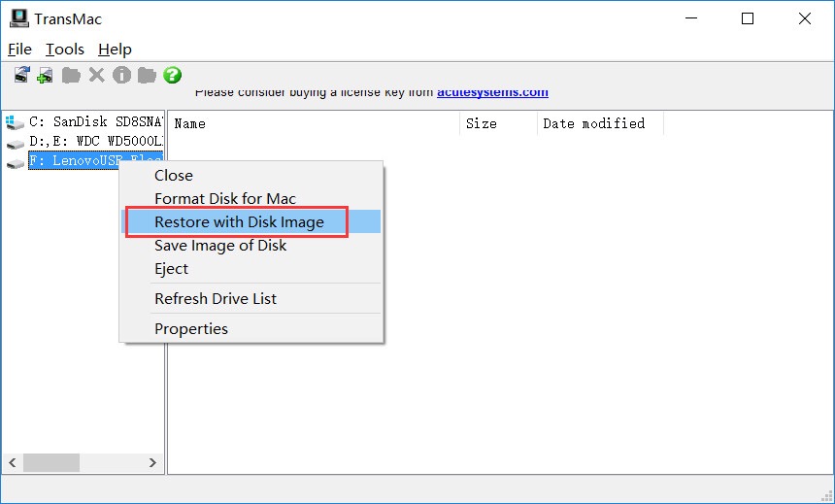The height and width of the screenshot is (504, 835).
Task: Click the TransMac app icon in title bar
Action: (x=18, y=18)
